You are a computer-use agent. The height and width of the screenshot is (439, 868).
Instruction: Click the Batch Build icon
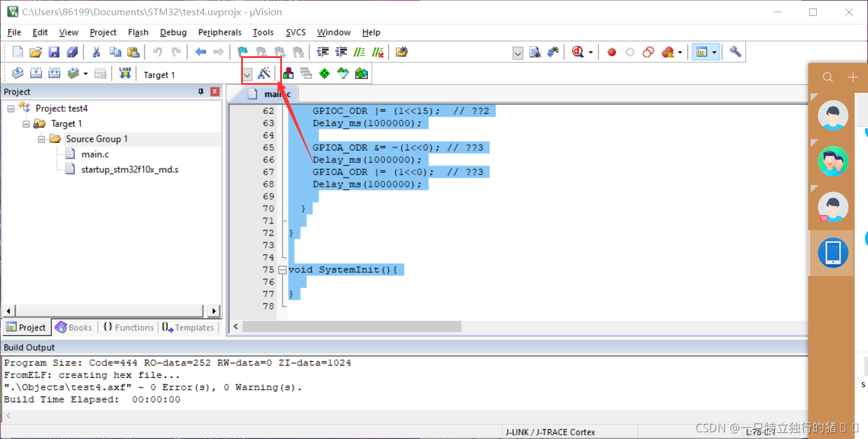pos(73,74)
